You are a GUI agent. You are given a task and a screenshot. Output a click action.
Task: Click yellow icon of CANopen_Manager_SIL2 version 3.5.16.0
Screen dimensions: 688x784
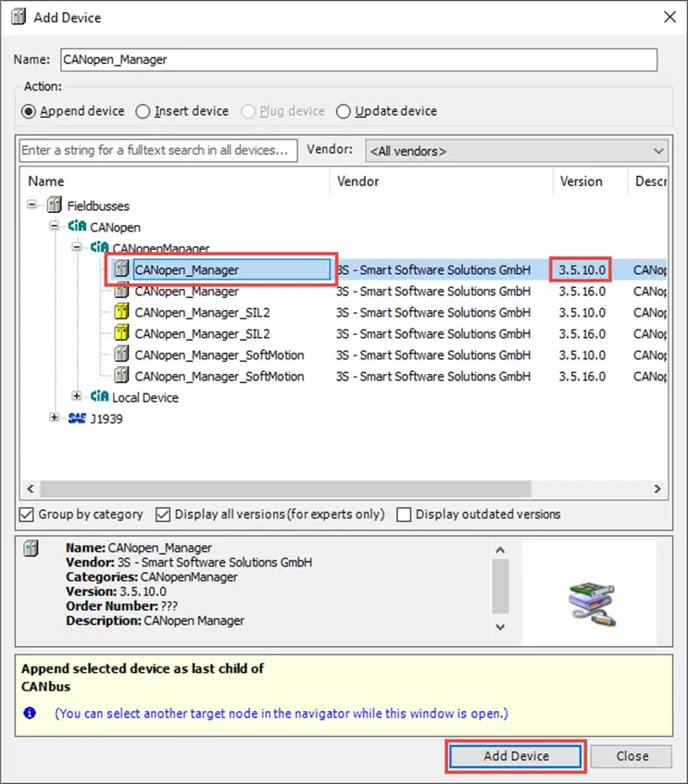121,332
